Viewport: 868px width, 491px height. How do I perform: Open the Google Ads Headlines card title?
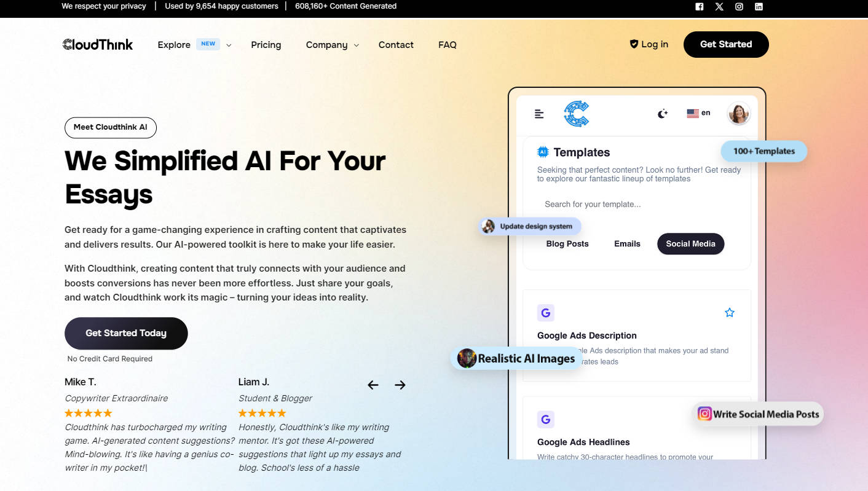(583, 442)
